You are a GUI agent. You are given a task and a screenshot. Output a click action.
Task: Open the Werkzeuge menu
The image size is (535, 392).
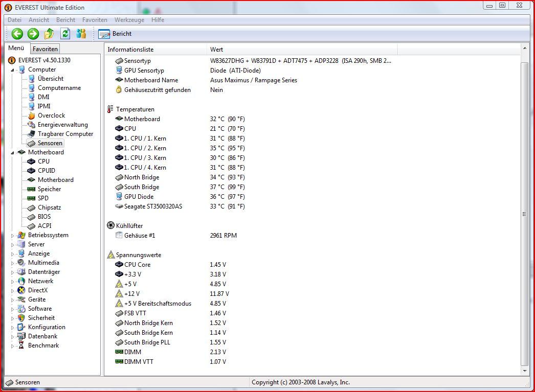point(129,20)
